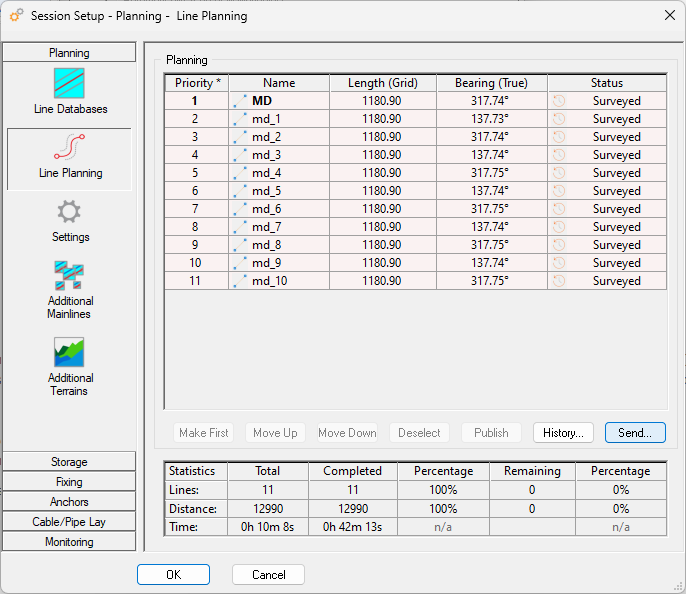Expand the Anchors section
Image resolution: width=686 pixels, height=594 pixels.
69,502
